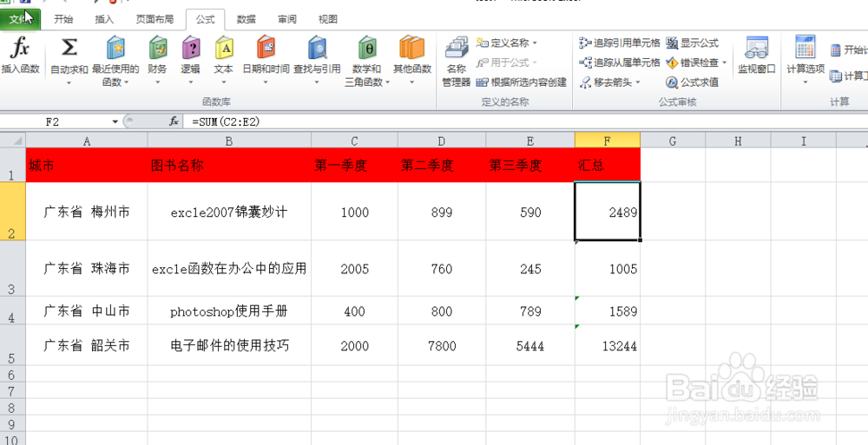This screenshot has height=445, width=868.
Task: Open Math and Trig (数学和三角函数) icon
Action: pyautogui.click(x=367, y=48)
